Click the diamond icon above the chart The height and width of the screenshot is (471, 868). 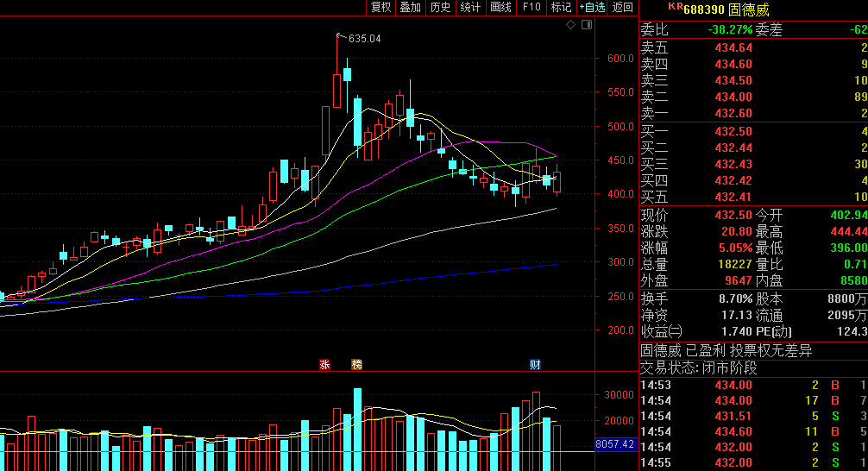570,25
